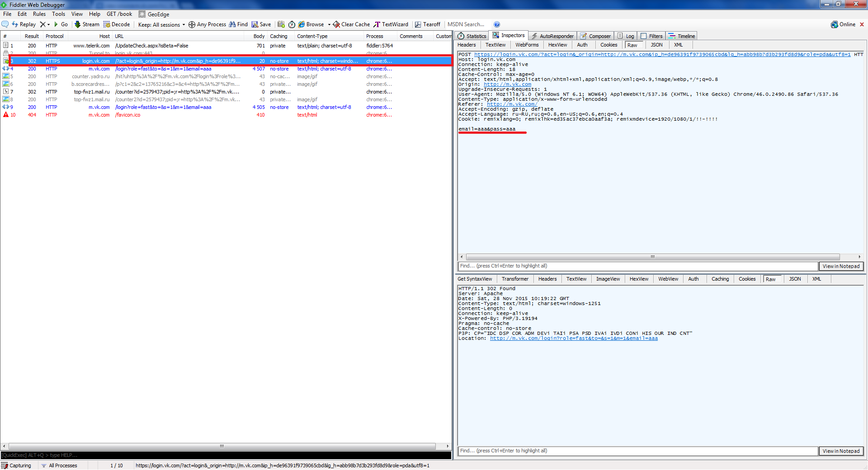The height and width of the screenshot is (470, 868).
Task: Click View in Notepad for response
Action: [841, 451]
